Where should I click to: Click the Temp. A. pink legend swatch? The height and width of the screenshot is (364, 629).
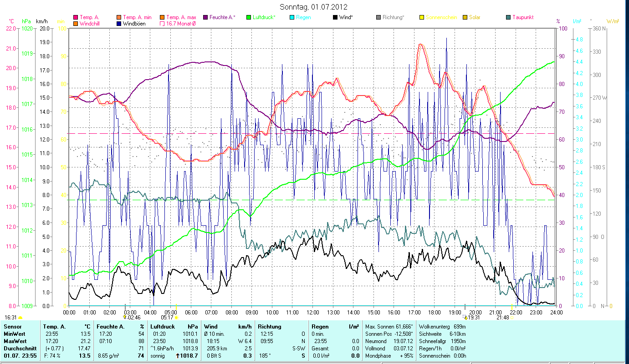point(76,17)
